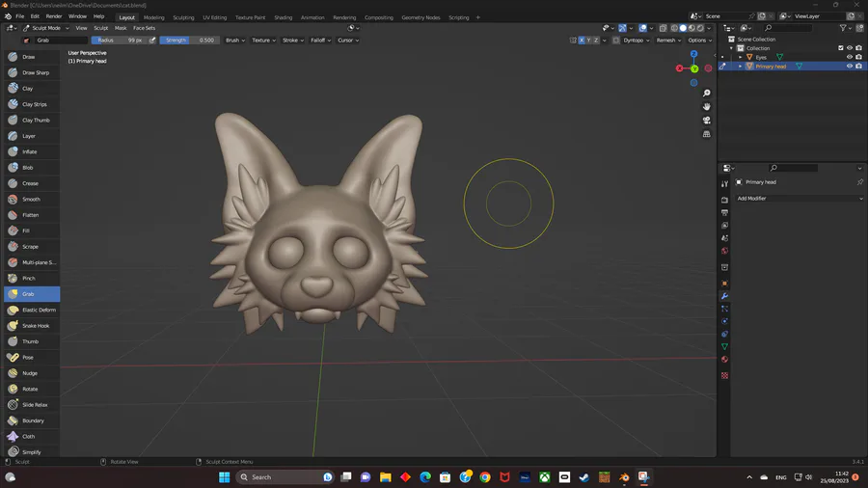The width and height of the screenshot is (868, 488).
Task: Open the Render menu
Action: tap(54, 16)
